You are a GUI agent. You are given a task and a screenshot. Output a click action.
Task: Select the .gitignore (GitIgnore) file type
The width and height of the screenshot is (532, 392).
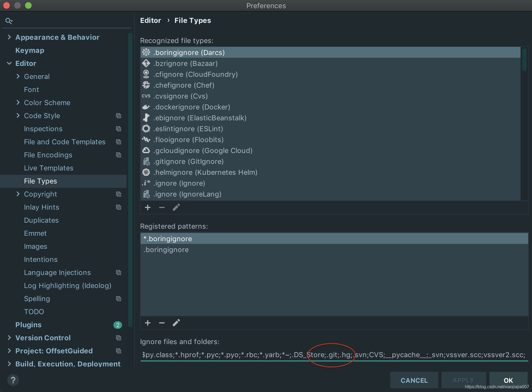pos(188,161)
